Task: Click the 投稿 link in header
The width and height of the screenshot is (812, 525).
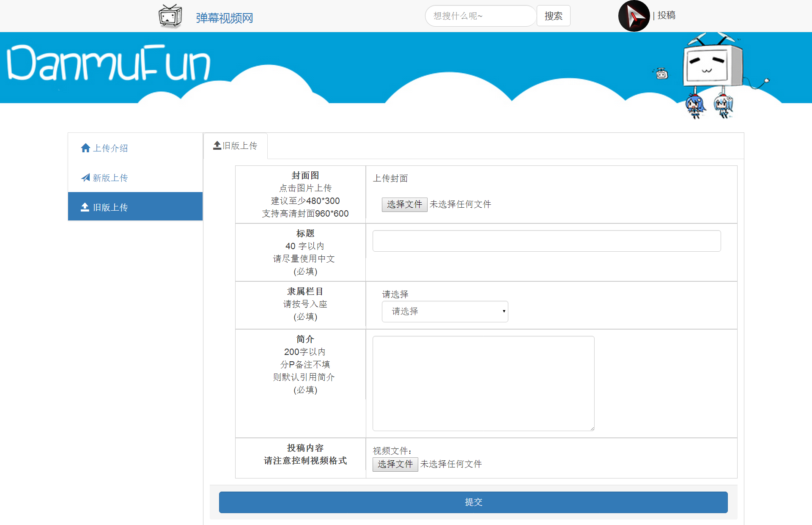Action: tap(666, 16)
